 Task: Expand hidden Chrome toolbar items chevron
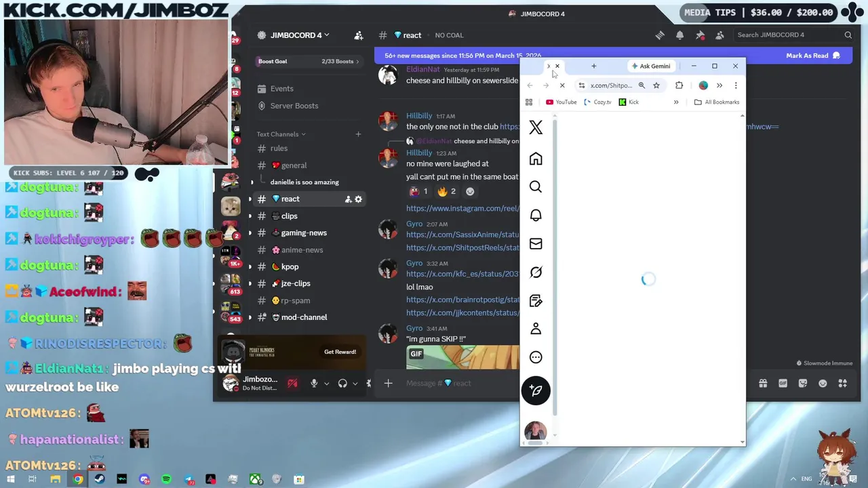(x=719, y=85)
